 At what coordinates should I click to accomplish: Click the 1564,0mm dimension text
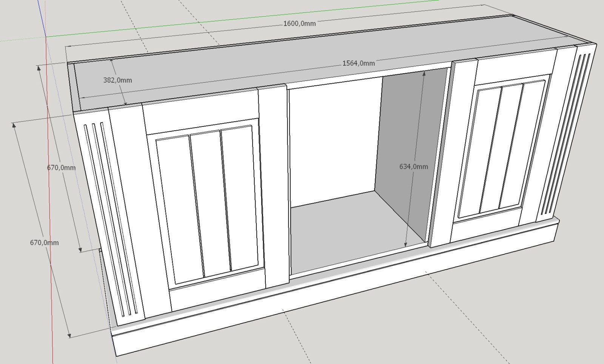coord(358,63)
